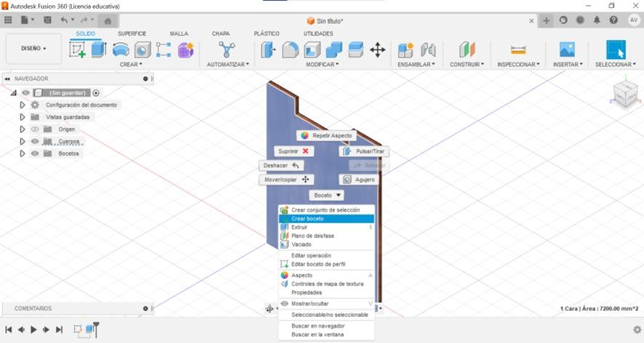
Task: Open the Crear dropdown menu
Action: 131,65
